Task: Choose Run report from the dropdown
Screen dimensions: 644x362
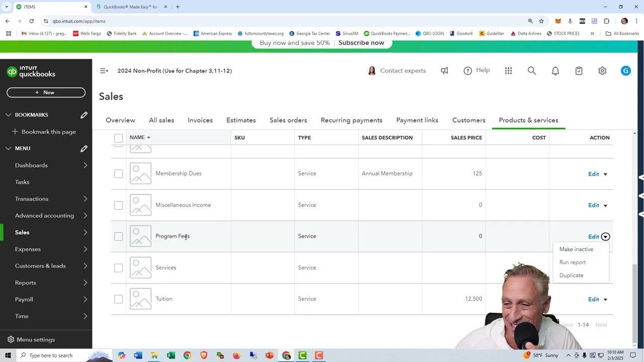Action: [573, 262]
